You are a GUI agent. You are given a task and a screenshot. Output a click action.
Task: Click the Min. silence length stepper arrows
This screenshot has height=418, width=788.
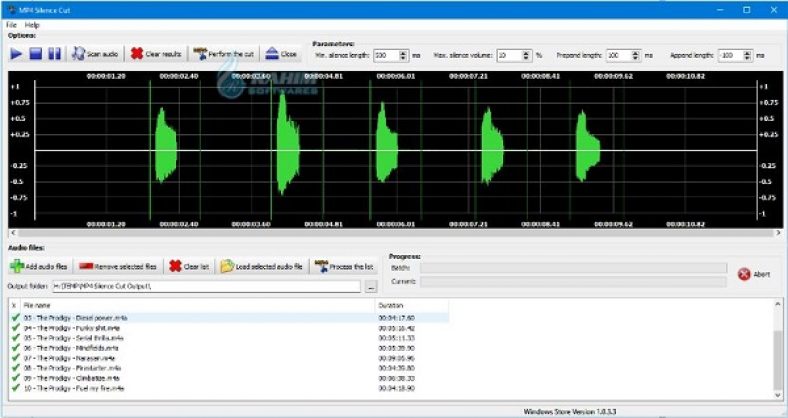(403, 55)
